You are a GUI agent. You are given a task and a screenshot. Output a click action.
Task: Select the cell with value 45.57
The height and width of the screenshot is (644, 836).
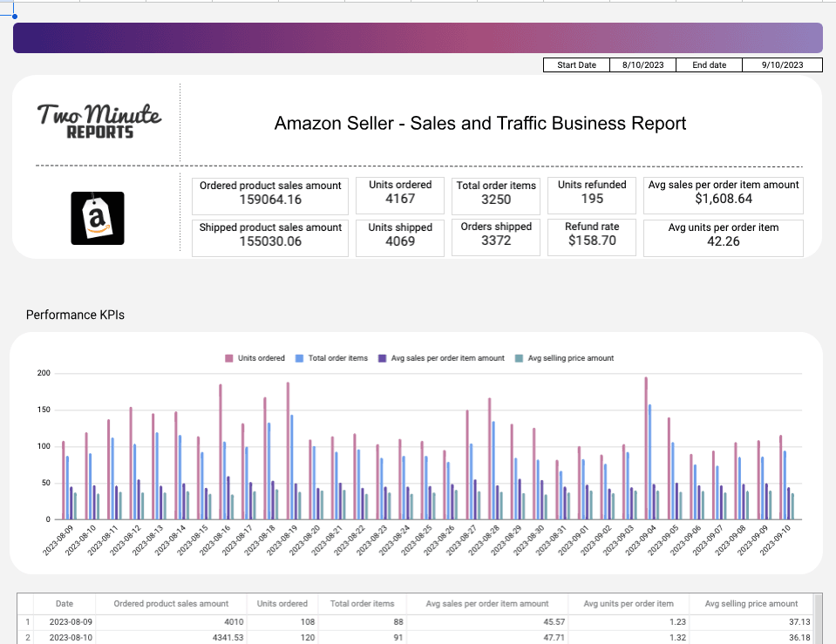(487, 621)
